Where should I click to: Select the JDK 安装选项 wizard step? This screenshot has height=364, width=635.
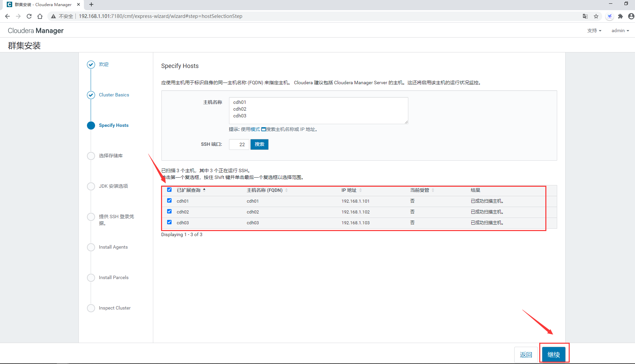(x=113, y=186)
